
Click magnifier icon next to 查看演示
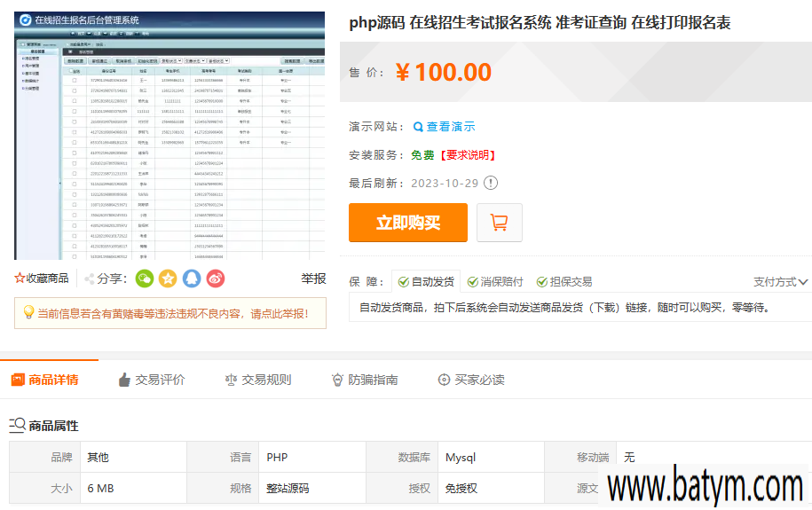click(418, 128)
